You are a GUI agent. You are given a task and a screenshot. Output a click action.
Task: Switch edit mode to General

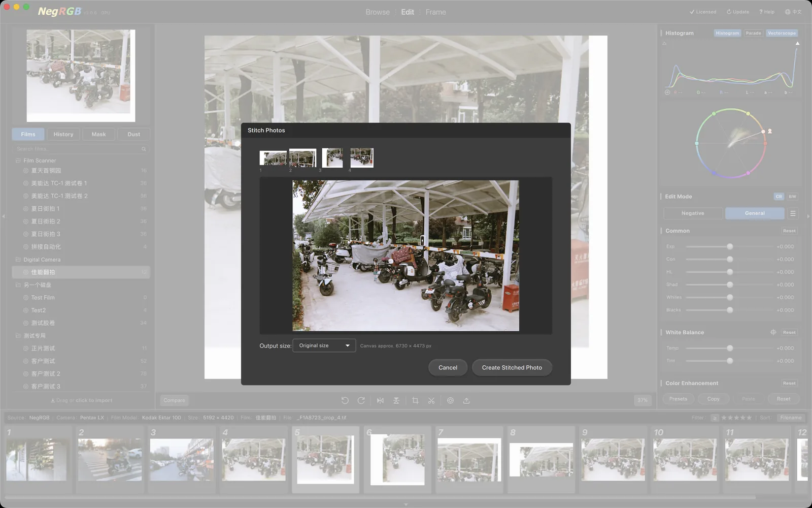coord(755,213)
